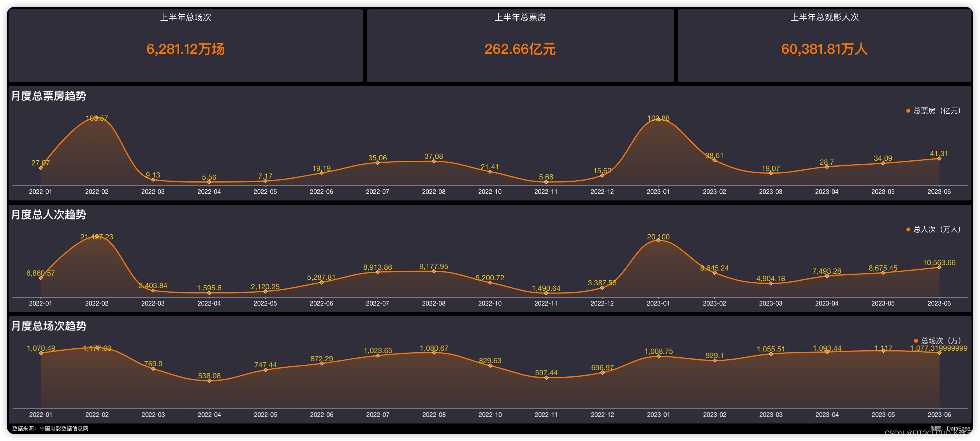Click the 538.08 screenings marker at 2022-04
This screenshot has height=441, width=980.
click(x=209, y=381)
